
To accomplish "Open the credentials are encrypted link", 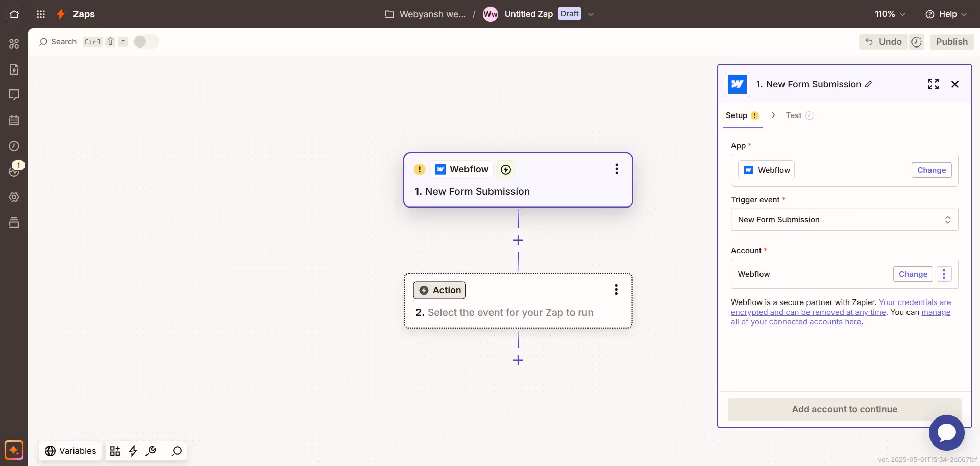I will coord(841,307).
